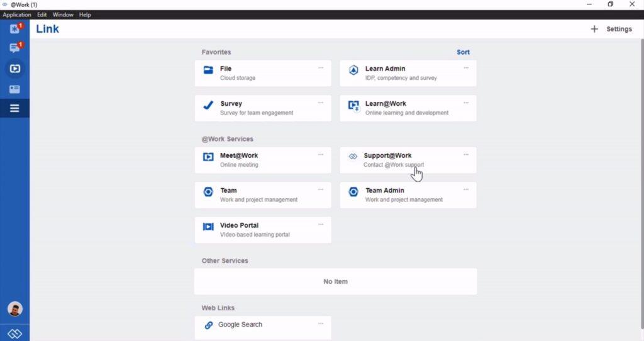Click the plus icon to add link
Viewport: 644px width, 341px height.
594,29
